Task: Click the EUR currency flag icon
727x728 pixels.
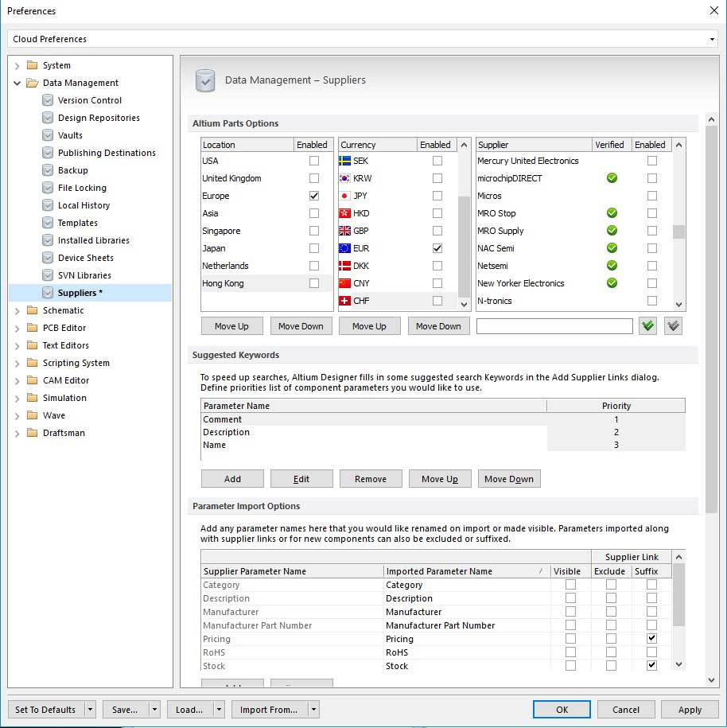Action: (344, 248)
